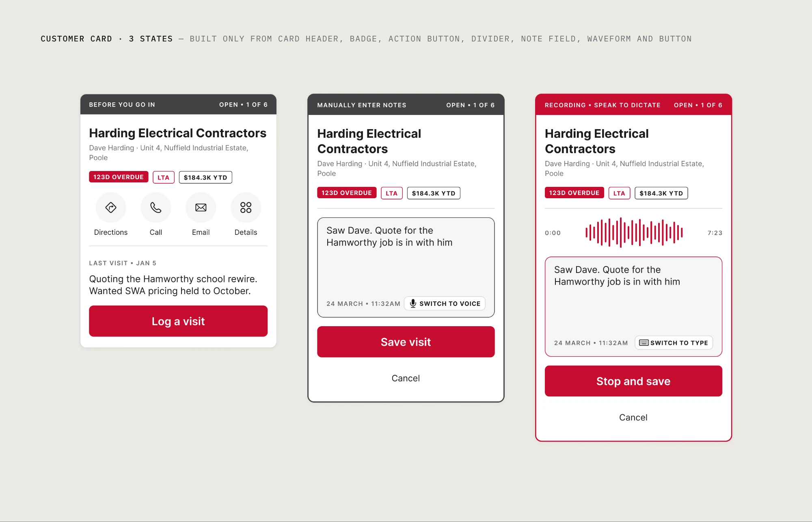The image size is (812, 522).
Task: Click Harding Electrical Contractors title in first card
Action: tap(177, 133)
